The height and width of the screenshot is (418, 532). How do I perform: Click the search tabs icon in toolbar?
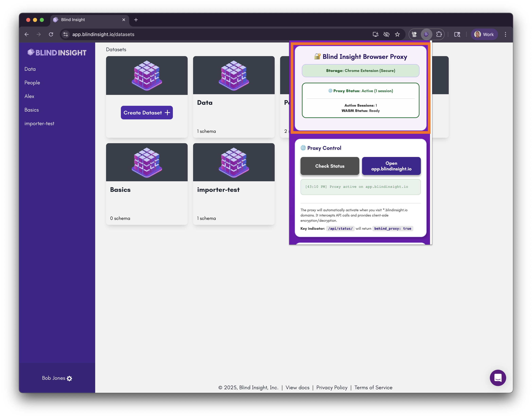click(457, 35)
